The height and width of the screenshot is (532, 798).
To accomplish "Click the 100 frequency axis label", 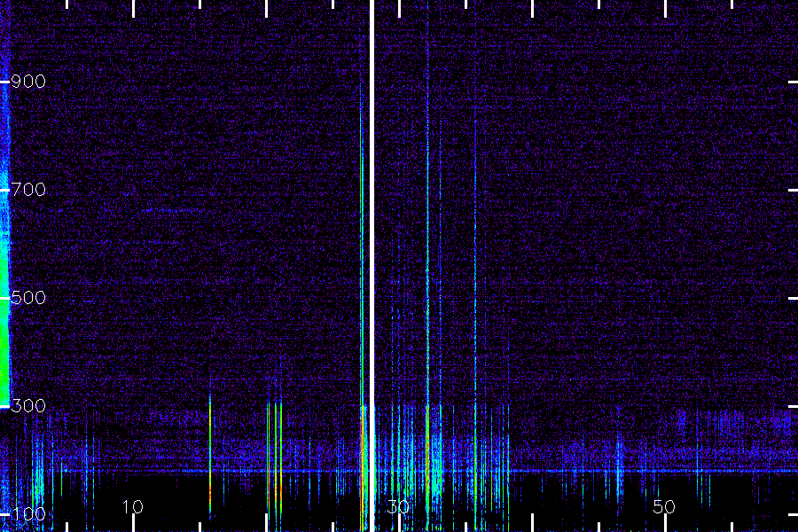I will [28, 514].
